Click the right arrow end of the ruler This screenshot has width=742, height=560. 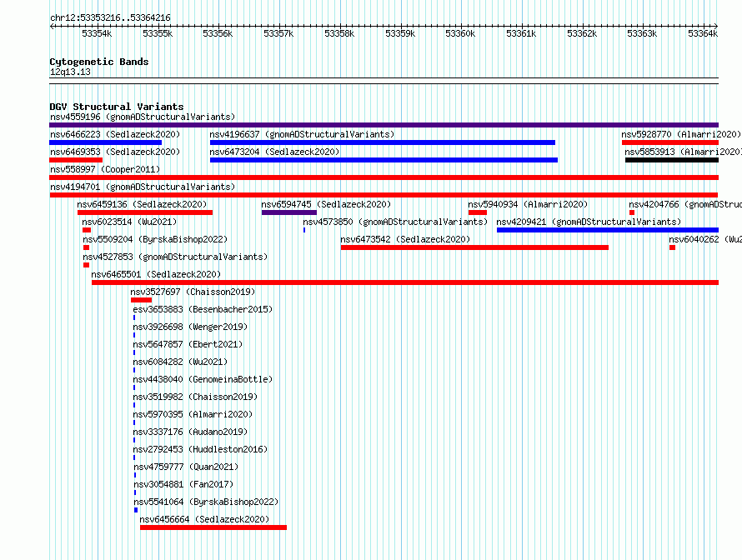tap(716, 27)
